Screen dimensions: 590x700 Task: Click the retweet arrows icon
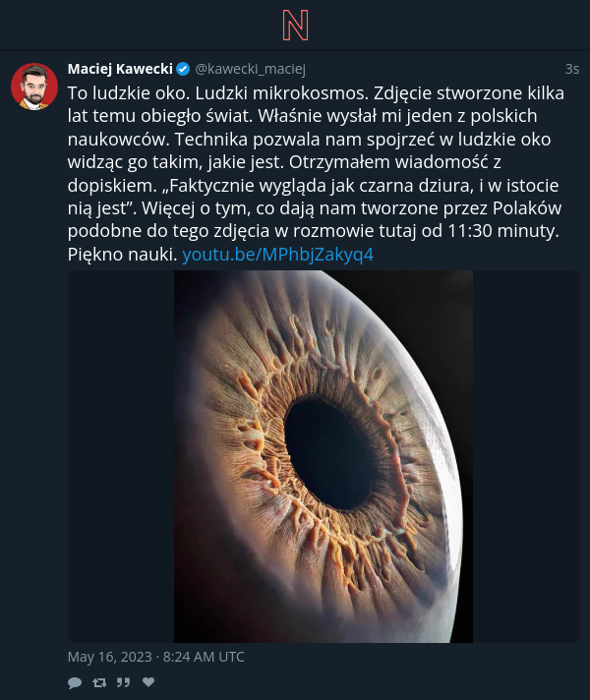tap(99, 682)
